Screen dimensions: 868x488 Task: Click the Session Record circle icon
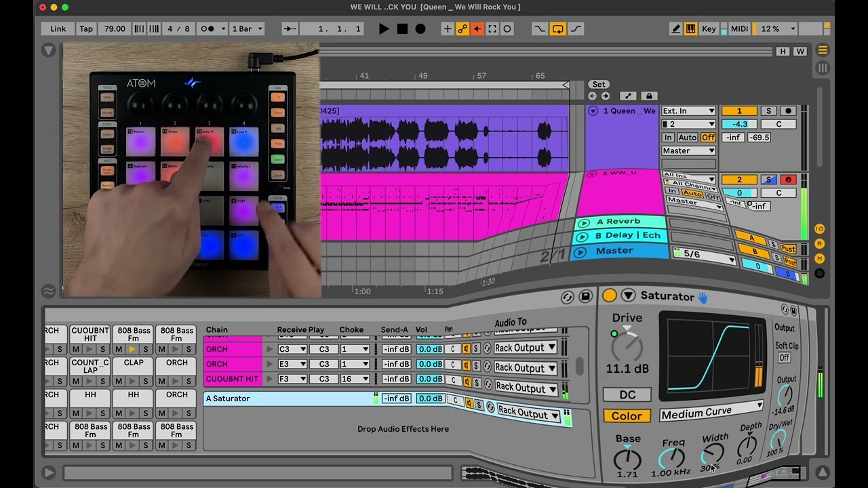507,28
